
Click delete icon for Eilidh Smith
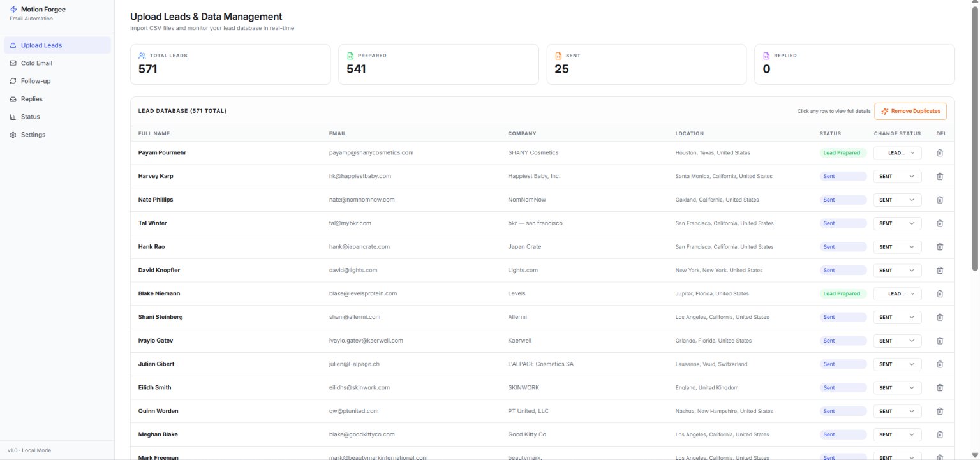point(939,388)
